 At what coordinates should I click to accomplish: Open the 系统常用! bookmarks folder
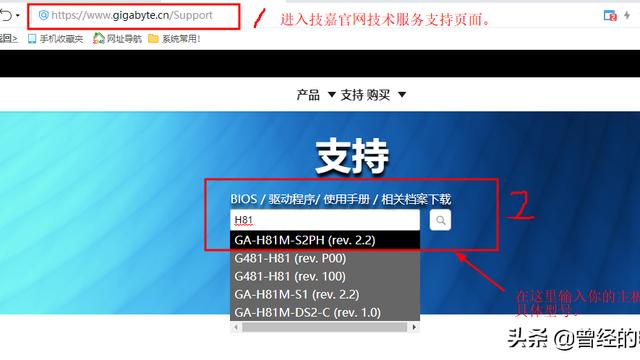174,39
